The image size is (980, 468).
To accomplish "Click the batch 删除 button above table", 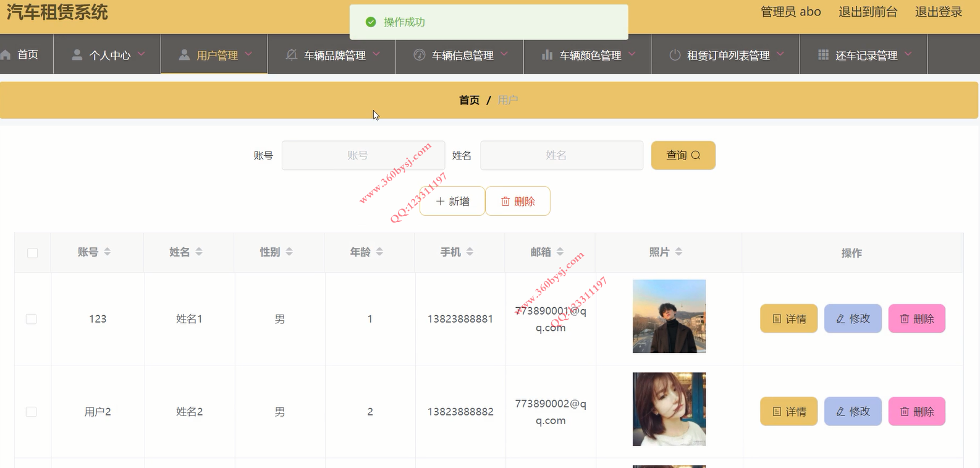I will point(518,201).
